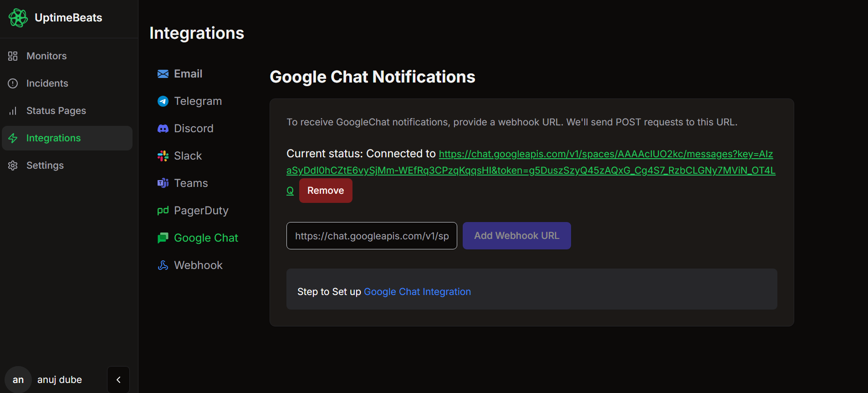Open the PagerDuty integration tab
Screen dimensions: 868x393
point(201,211)
